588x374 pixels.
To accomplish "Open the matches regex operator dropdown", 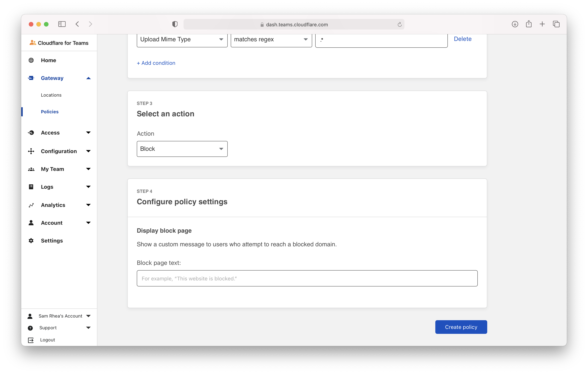I will (271, 40).
